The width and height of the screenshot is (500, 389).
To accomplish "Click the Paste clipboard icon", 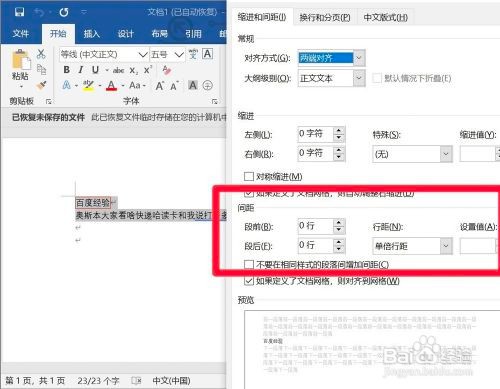I will 21,59.
